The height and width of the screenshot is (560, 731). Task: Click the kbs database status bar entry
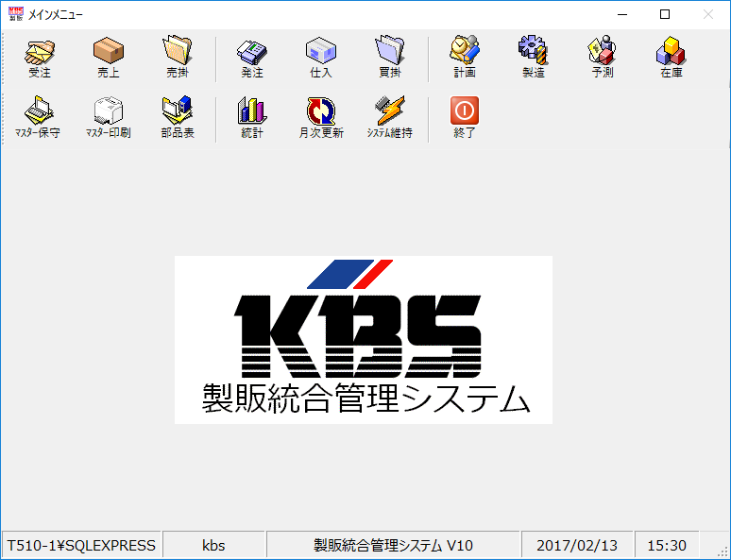click(213, 545)
